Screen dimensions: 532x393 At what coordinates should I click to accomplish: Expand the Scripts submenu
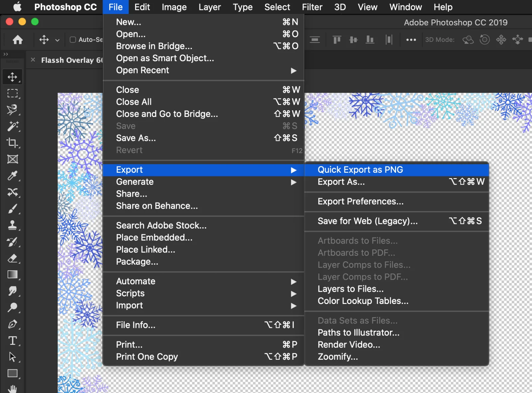(x=203, y=294)
